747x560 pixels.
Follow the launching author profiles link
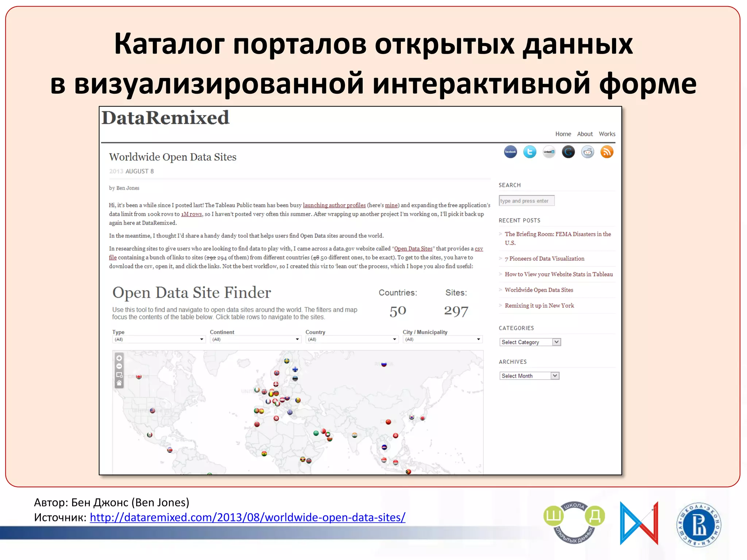(x=334, y=205)
